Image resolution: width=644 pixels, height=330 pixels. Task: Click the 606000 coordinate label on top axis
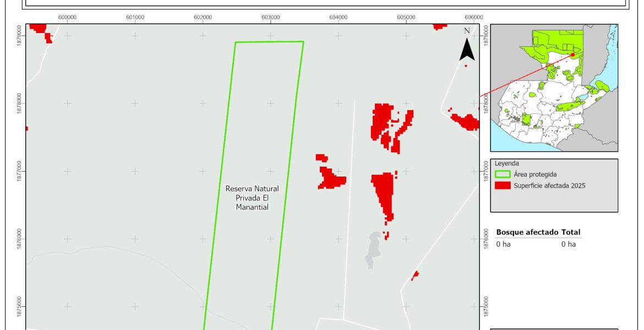474,16
